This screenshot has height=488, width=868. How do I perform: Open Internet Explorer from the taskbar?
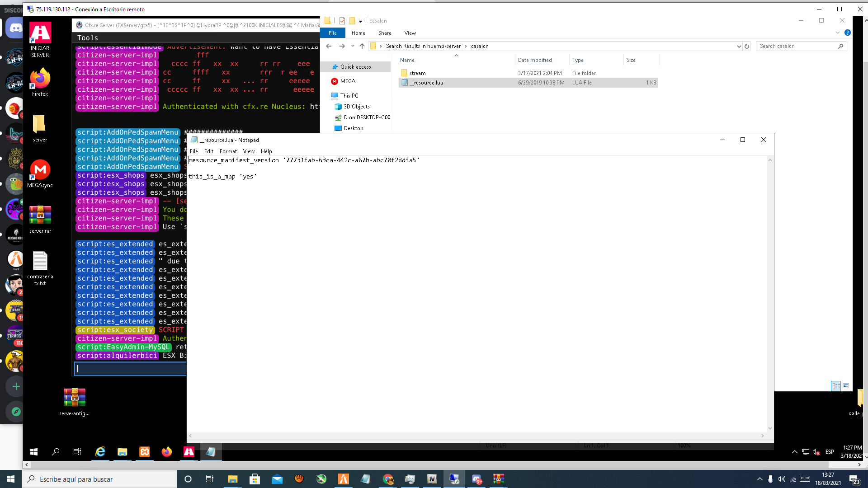pos(100,452)
